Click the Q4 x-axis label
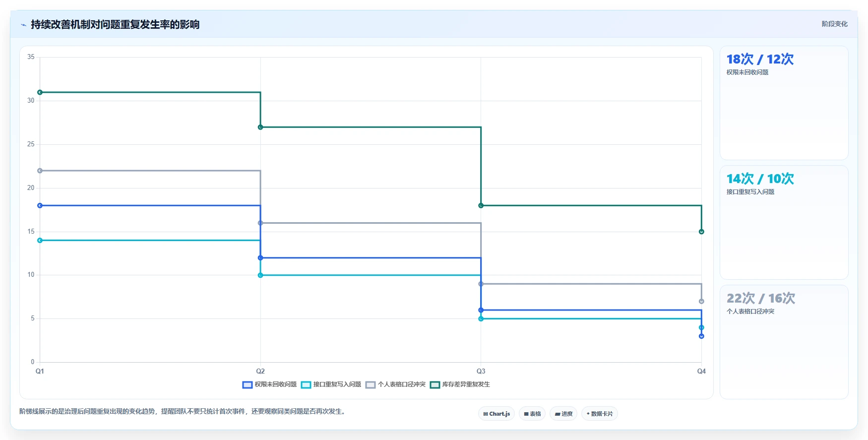 [701, 372]
